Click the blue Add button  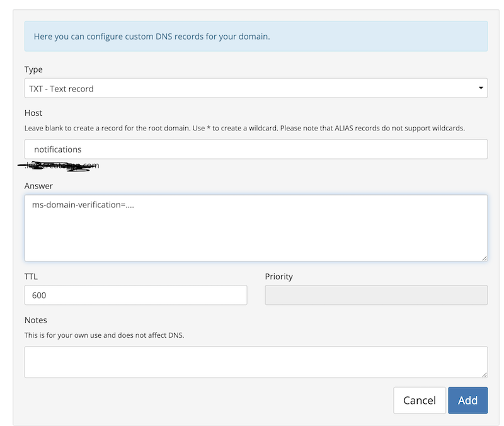pyautogui.click(x=467, y=400)
